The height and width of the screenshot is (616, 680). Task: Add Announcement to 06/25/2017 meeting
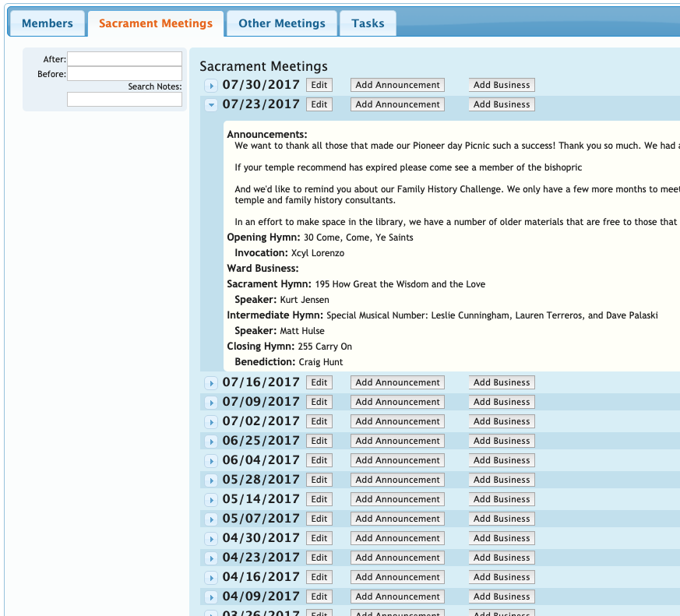[x=398, y=441]
